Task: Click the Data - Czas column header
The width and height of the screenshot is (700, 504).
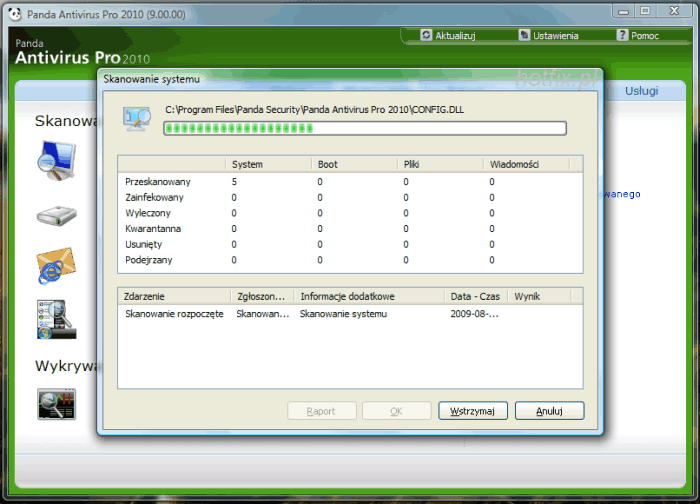Action: click(475, 297)
